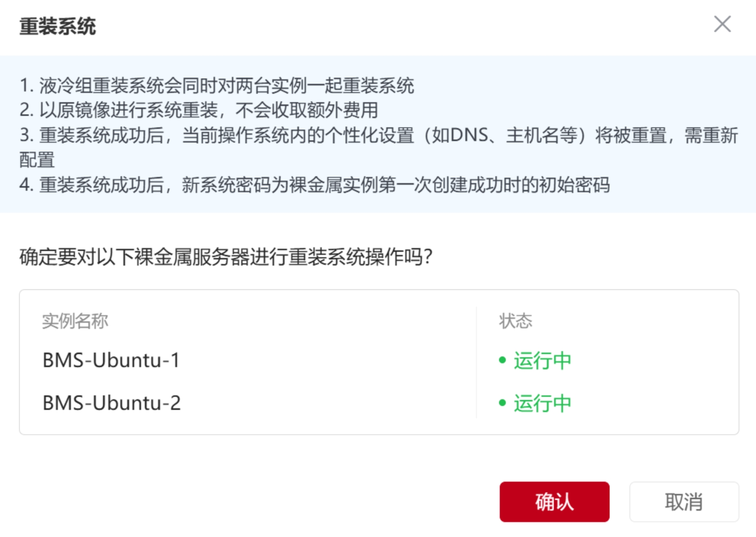This screenshot has width=756, height=537.
Task: Select the BMS-Ubuntu-2 instance name
Action: coord(111,403)
